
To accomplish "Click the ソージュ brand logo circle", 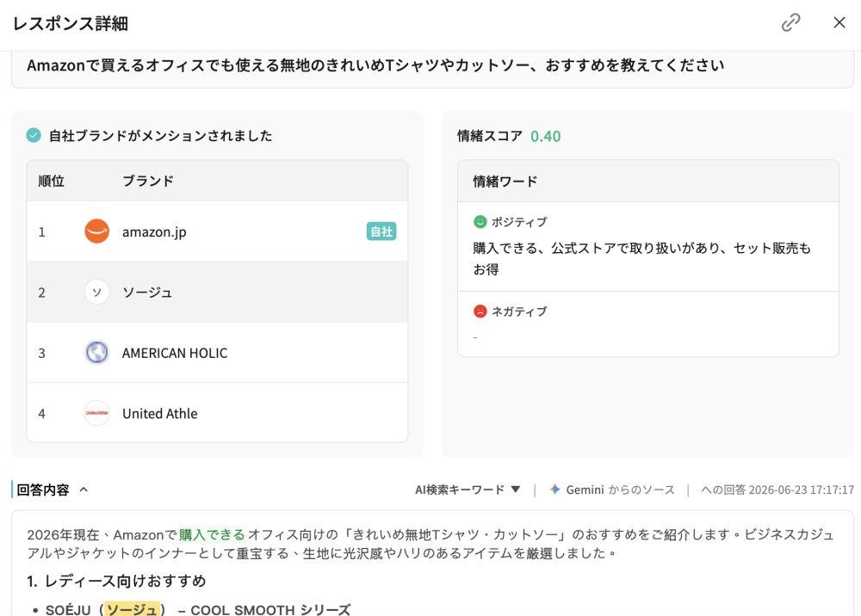I will (x=96, y=292).
